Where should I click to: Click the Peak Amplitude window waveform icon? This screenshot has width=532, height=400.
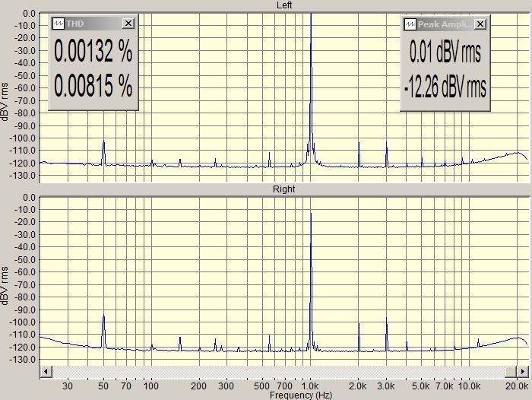[410, 24]
